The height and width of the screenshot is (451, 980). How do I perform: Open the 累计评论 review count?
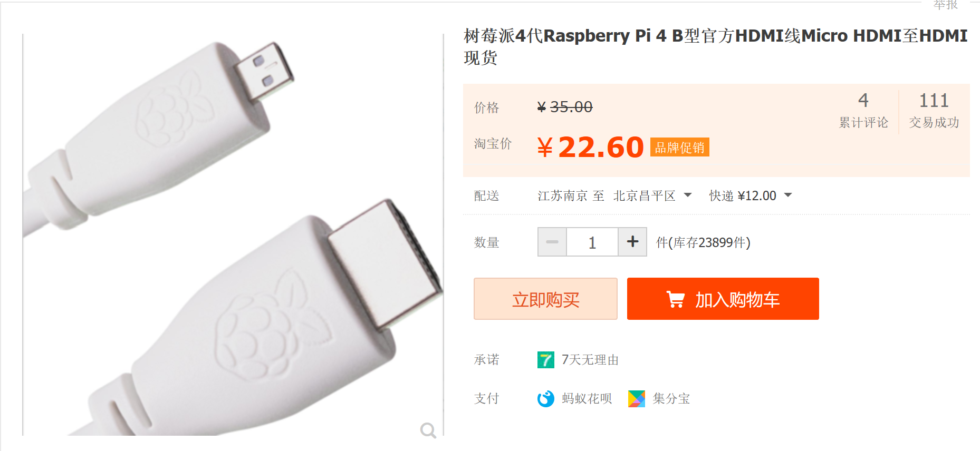(x=863, y=110)
